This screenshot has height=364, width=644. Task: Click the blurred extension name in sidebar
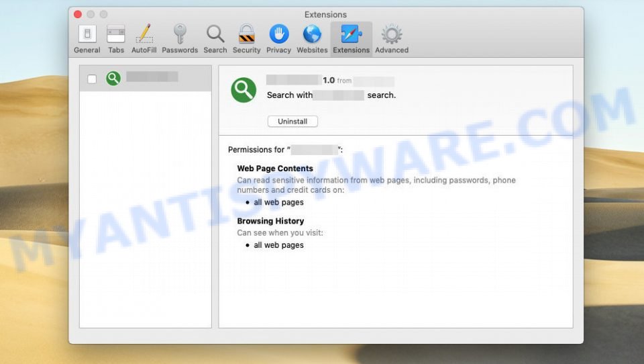152,77
